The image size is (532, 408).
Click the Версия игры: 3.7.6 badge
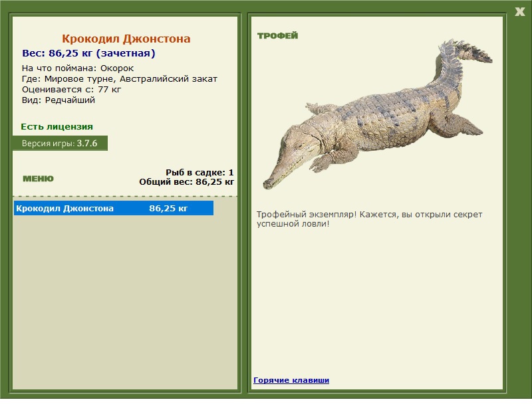(60, 143)
